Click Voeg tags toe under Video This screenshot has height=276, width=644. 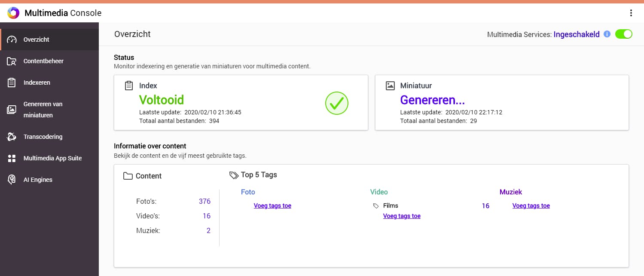402,216
